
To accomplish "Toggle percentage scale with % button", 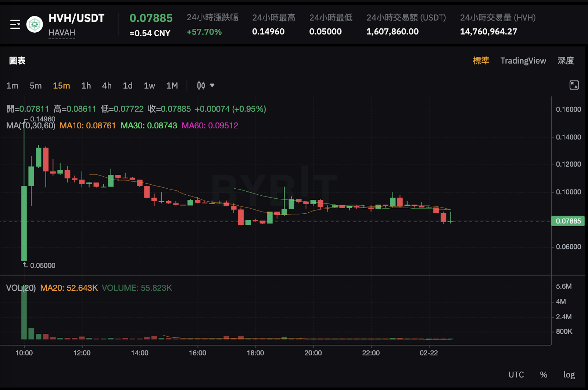I will coord(544,375).
